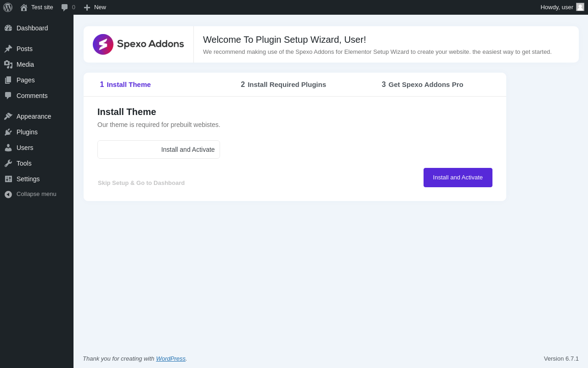Image resolution: width=588 pixels, height=368 pixels.
Task: Collapse the admin sidebar menu
Action: pos(37,194)
